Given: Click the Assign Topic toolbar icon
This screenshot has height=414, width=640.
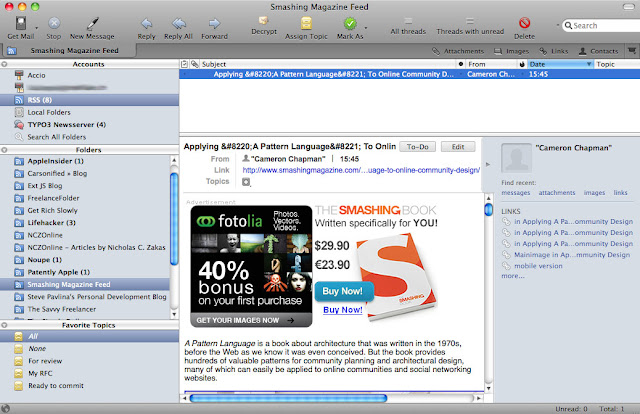Looking at the screenshot, I should [x=306, y=23].
